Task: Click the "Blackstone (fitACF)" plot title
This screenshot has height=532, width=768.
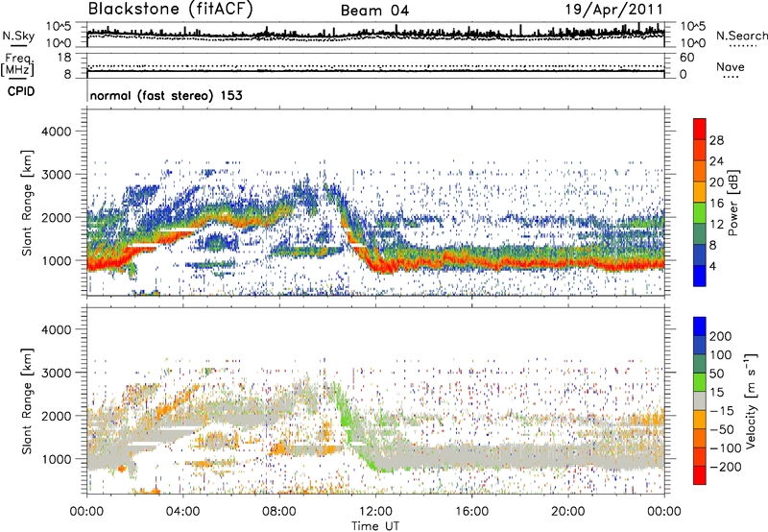Action: 170,9
